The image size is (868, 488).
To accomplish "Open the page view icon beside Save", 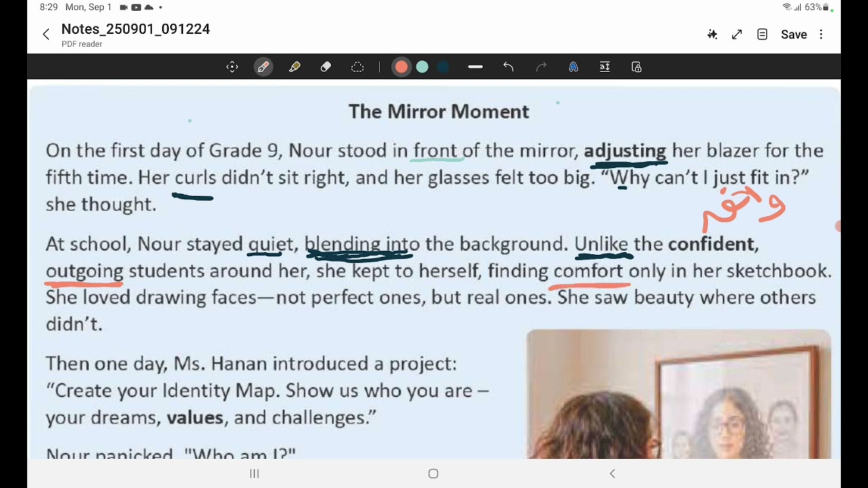I will (762, 35).
